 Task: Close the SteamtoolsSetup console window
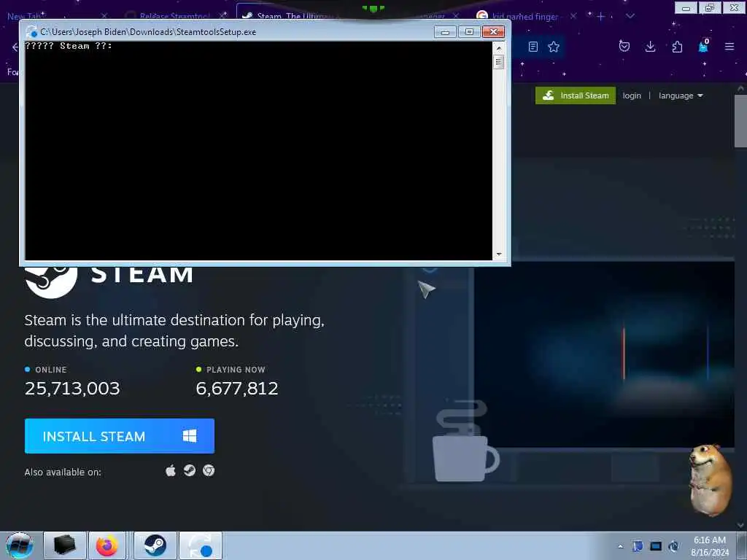(x=494, y=32)
